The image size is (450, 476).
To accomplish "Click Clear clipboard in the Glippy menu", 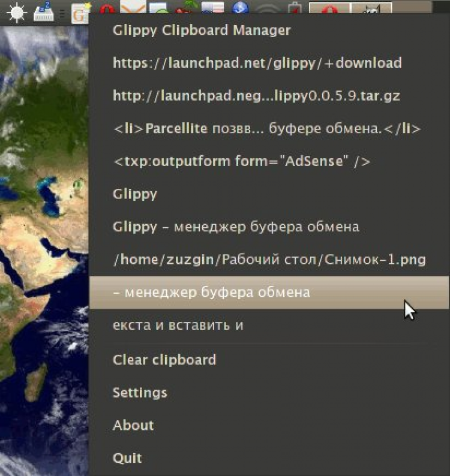I will (x=164, y=360).
